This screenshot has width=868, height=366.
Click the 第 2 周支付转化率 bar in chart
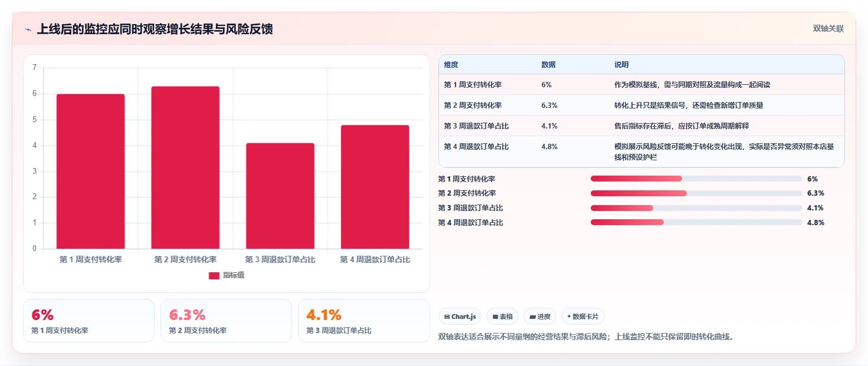(185, 167)
